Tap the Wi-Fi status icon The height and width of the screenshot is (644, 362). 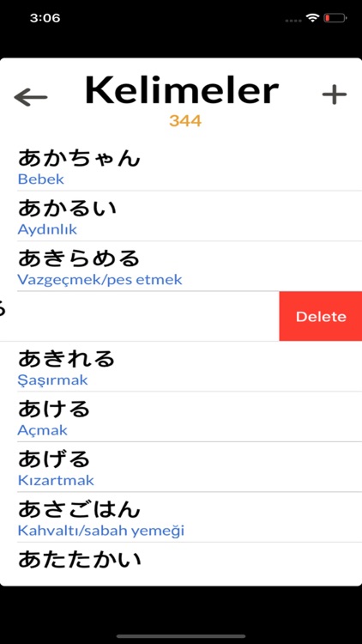point(313,18)
